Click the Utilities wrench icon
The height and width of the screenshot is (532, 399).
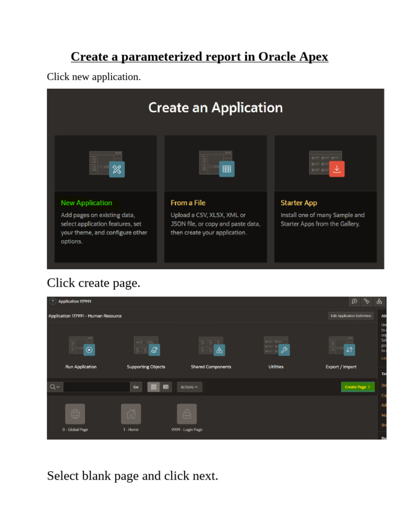coord(276,347)
